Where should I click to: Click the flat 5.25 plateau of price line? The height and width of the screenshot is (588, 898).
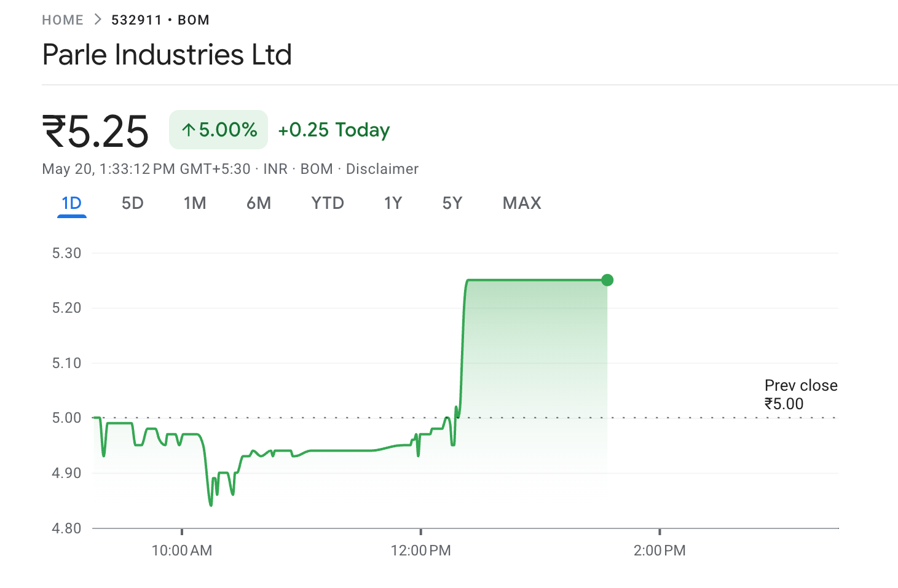(x=536, y=280)
